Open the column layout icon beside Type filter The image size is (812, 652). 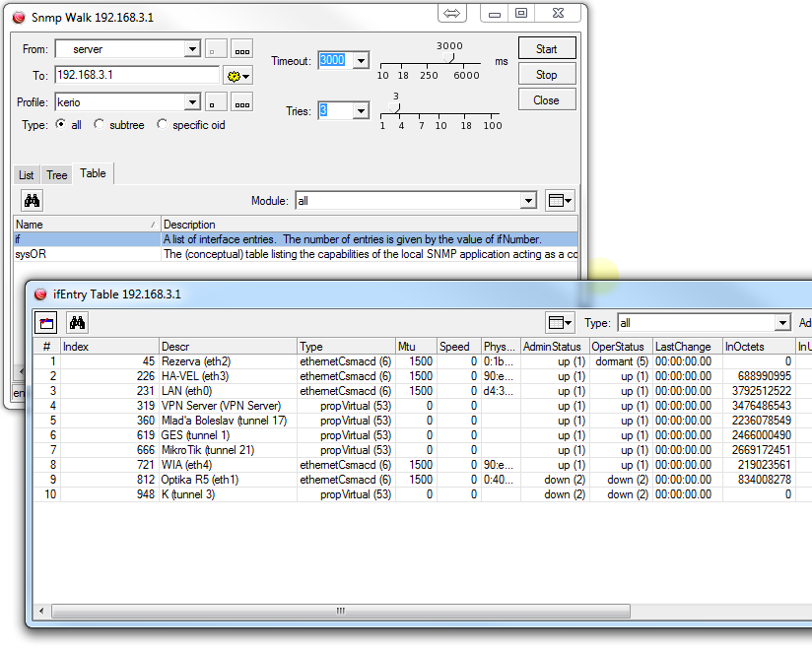click(560, 322)
